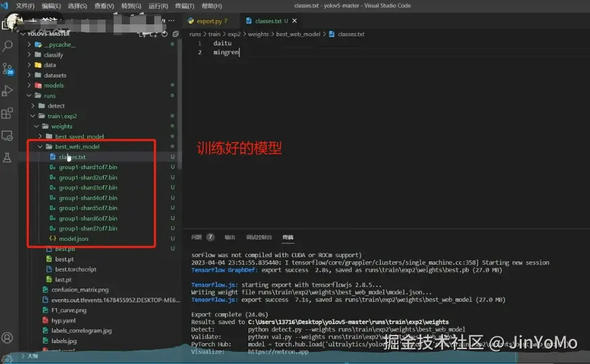Viewport: 590px width, 364px height.
Task: Select the 终端 panel tab
Action: pos(288,237)
